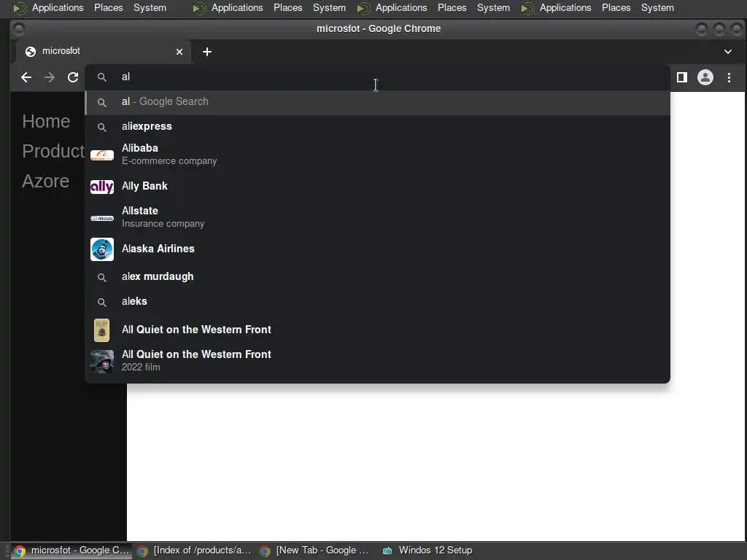This screenshot has height=560, width=747.
Task: Open Chrome three-dot menu
Action: click(729, 77)
